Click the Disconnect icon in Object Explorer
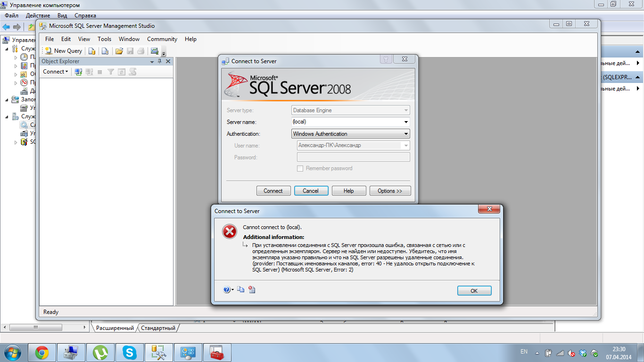This screenshot has height=362, width=644. point(89,72)
